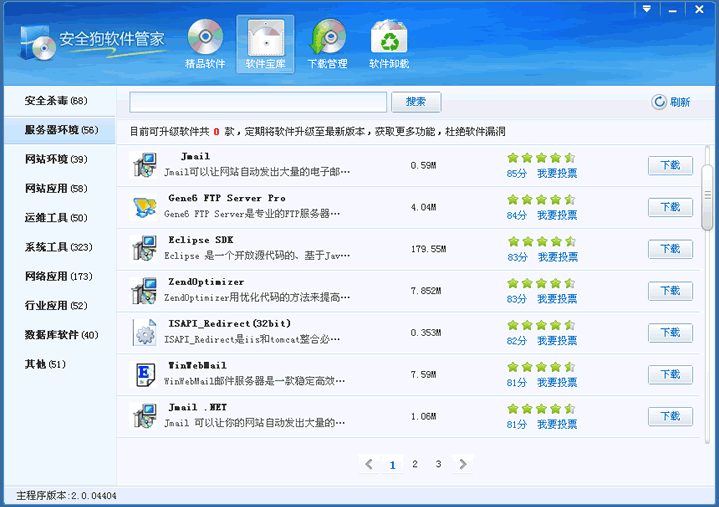Screen dimensions: 719x507
Task: Click the Eclipse SDK package icon
Action: coord(144,249)
